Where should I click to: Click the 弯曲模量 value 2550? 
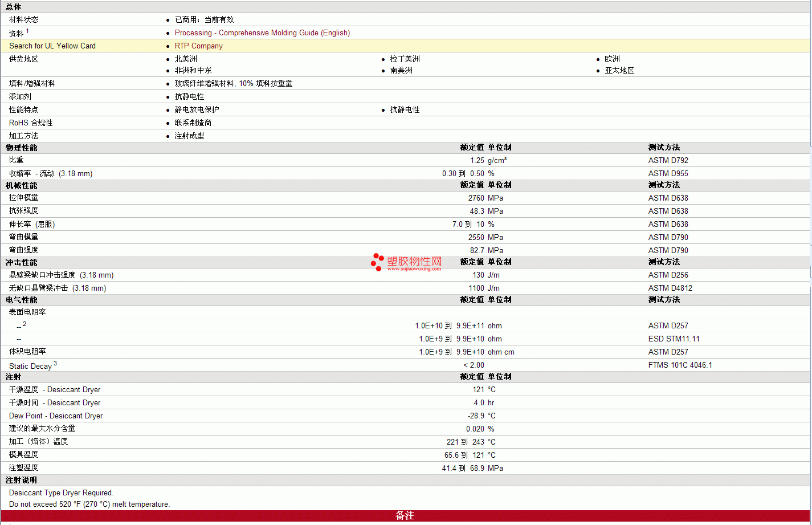tap(476, 238)
